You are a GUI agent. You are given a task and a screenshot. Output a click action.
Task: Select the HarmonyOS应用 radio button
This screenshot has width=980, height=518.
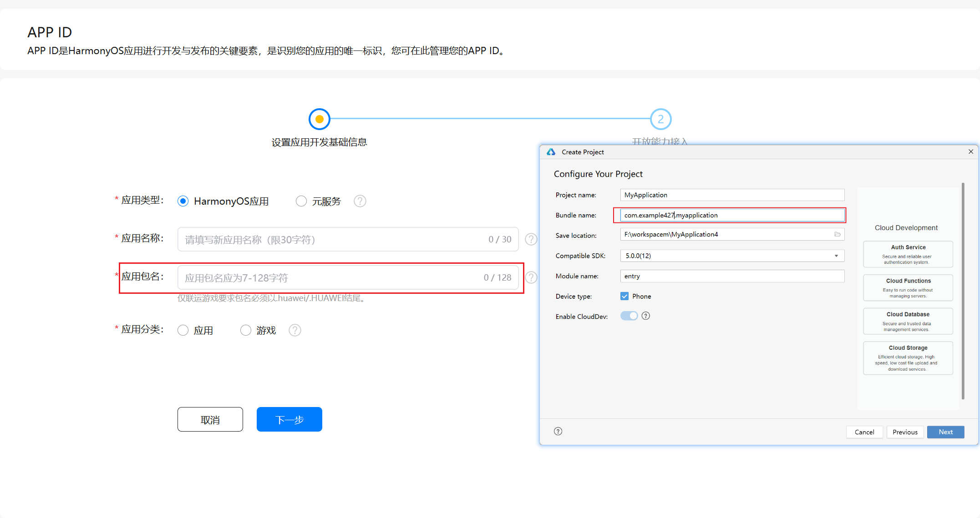(x=183, y=201)
